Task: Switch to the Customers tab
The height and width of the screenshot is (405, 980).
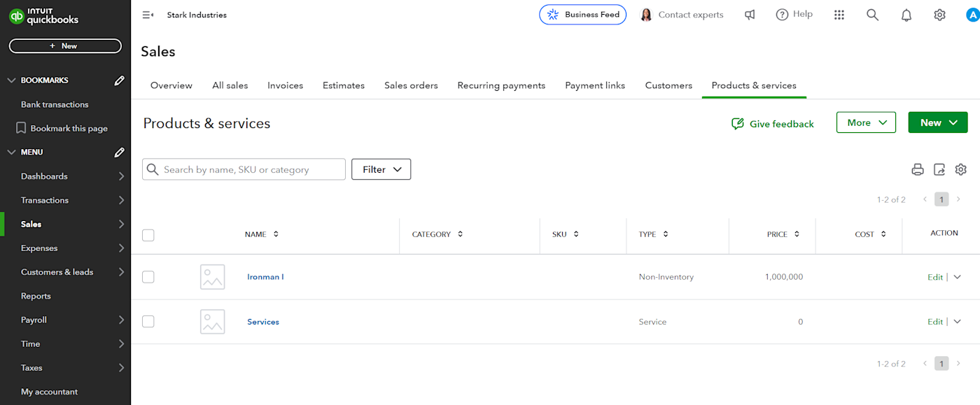Action: 668,85
